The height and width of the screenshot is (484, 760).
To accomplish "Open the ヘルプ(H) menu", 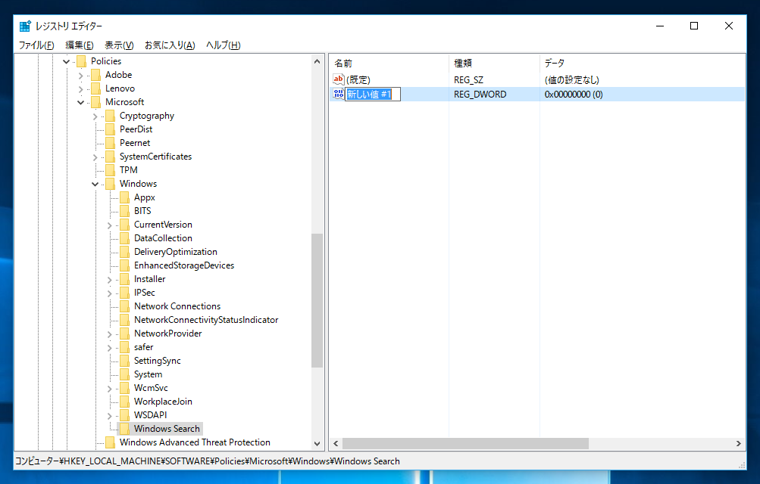I will coord(223,45).
